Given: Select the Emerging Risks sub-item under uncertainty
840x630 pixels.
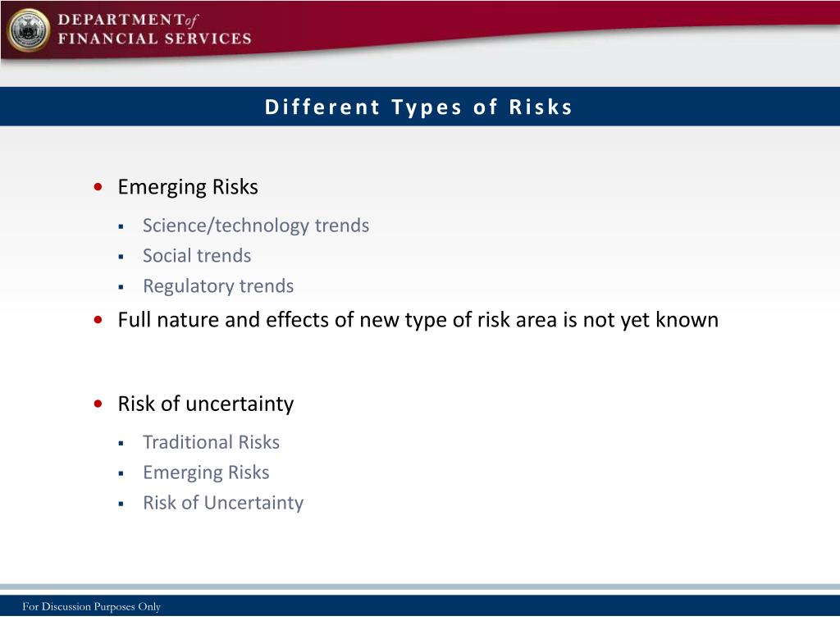Looking at the screenshot, I should coord(206,473).
